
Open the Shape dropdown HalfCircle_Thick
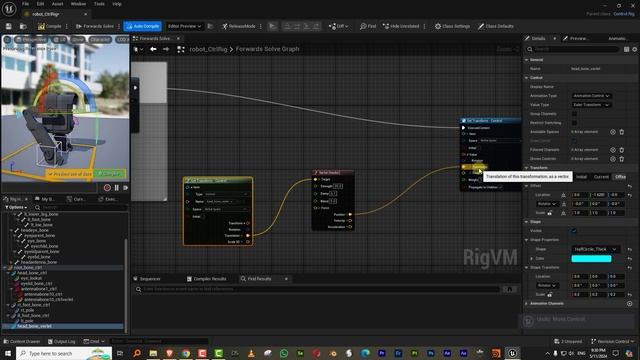595,249
